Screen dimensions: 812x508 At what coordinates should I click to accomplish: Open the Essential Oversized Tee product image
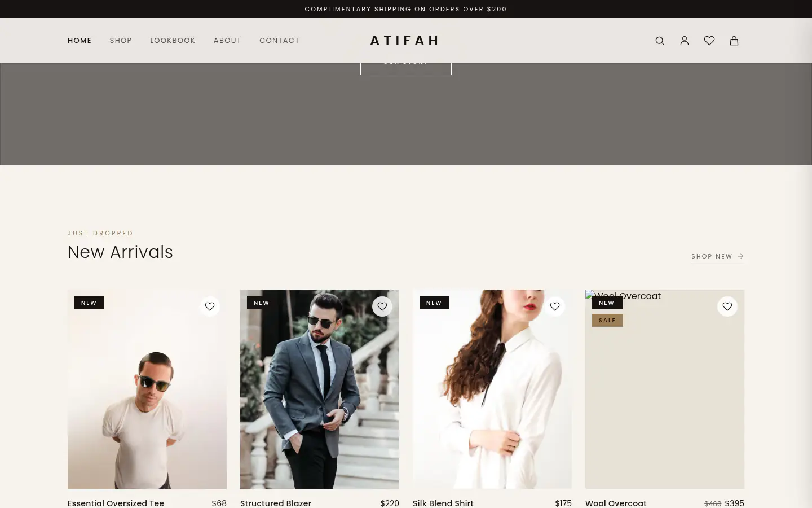pyautogui.click(x=147, y=389)
